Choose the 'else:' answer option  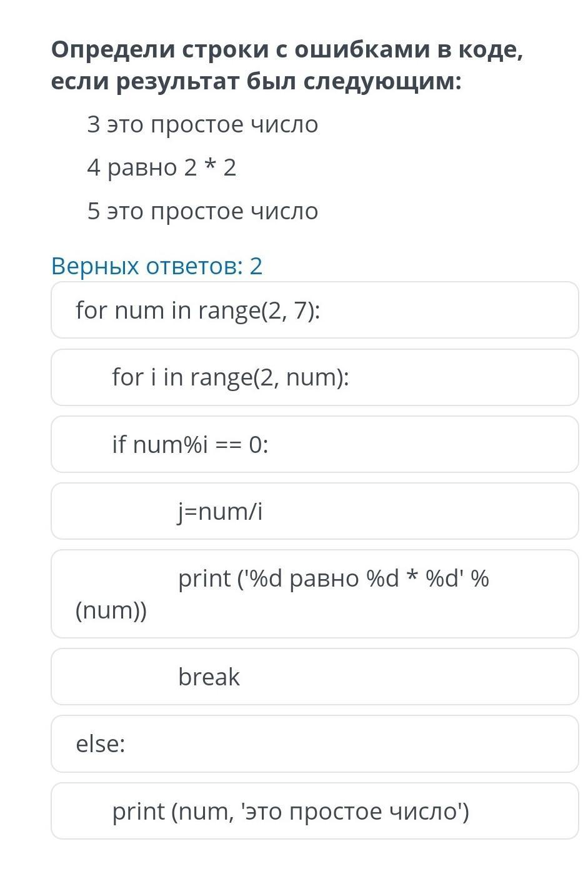(x=314, y=743)
